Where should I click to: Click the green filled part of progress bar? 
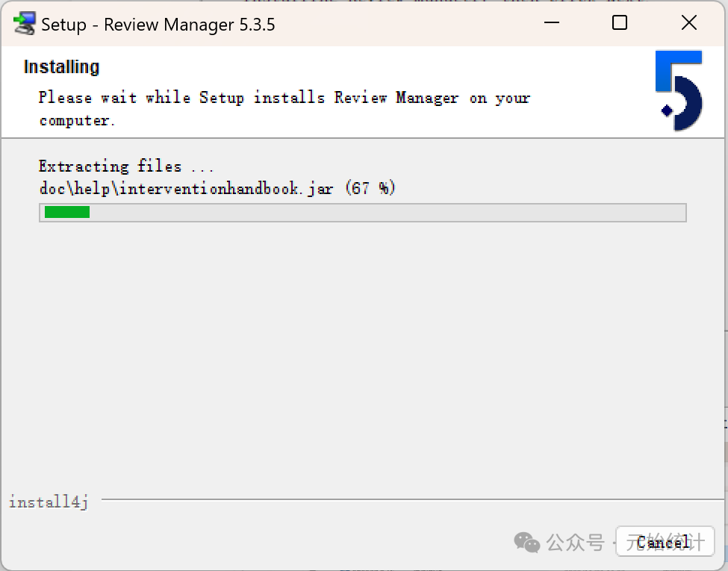(x=67, y=213)
